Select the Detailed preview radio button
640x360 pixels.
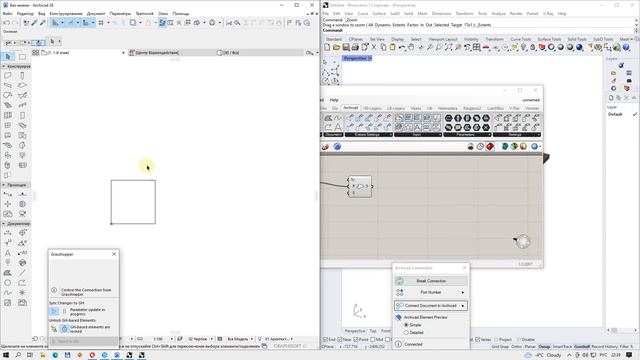tap(406, 333)
